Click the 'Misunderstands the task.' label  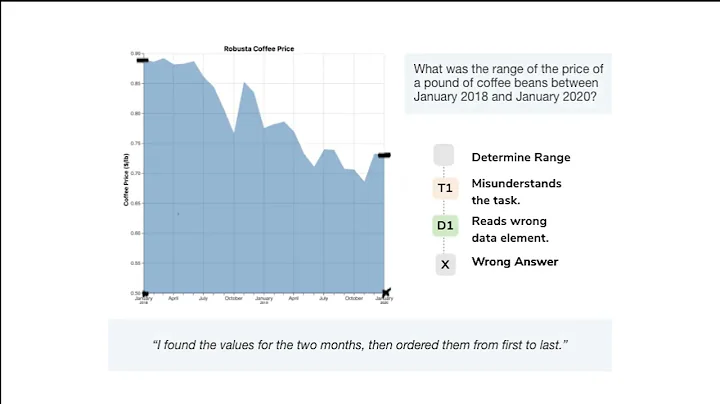tap(516, 191)
